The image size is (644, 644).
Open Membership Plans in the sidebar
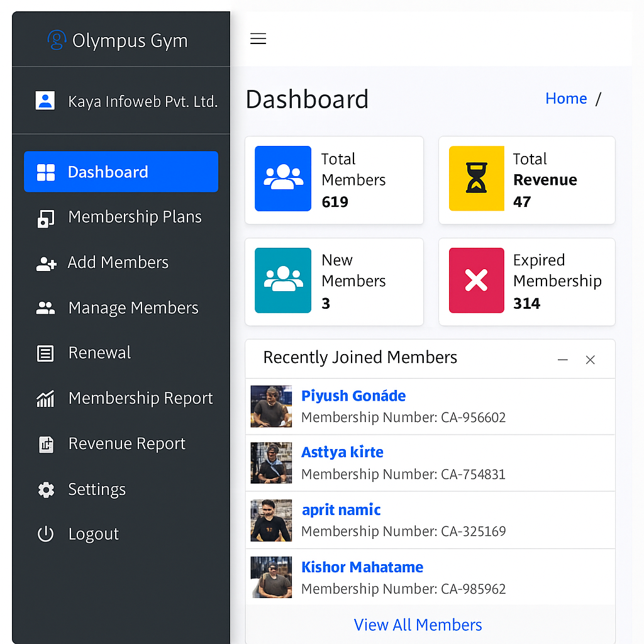[x=135, y=217]
